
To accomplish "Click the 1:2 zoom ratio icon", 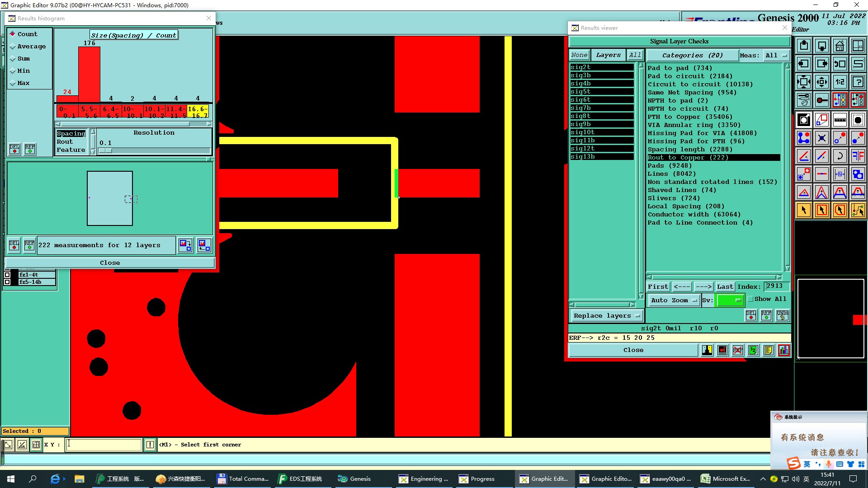I will pyautogui.click(x=840, y=82).
